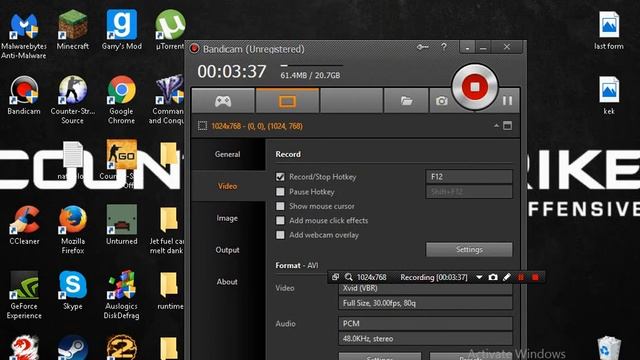The image size is (640, 360).
Task: Enable Add webcam overlay checkbox
Action: 280,235
